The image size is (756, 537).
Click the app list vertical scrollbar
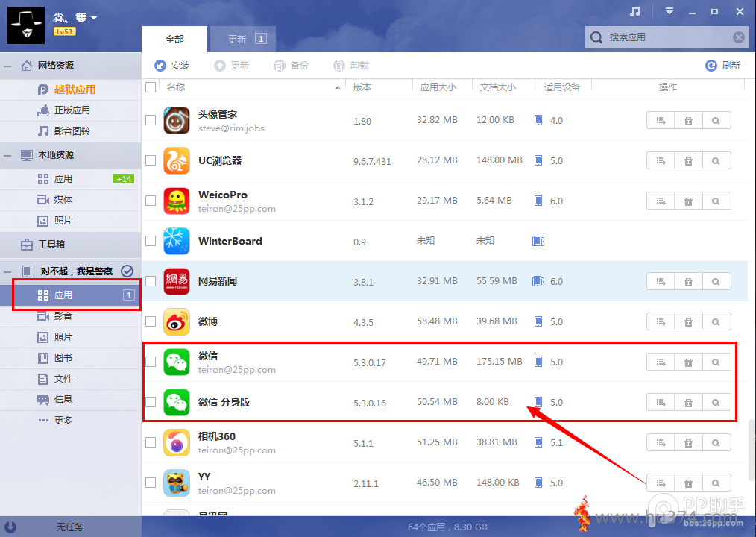pos(752,450)
